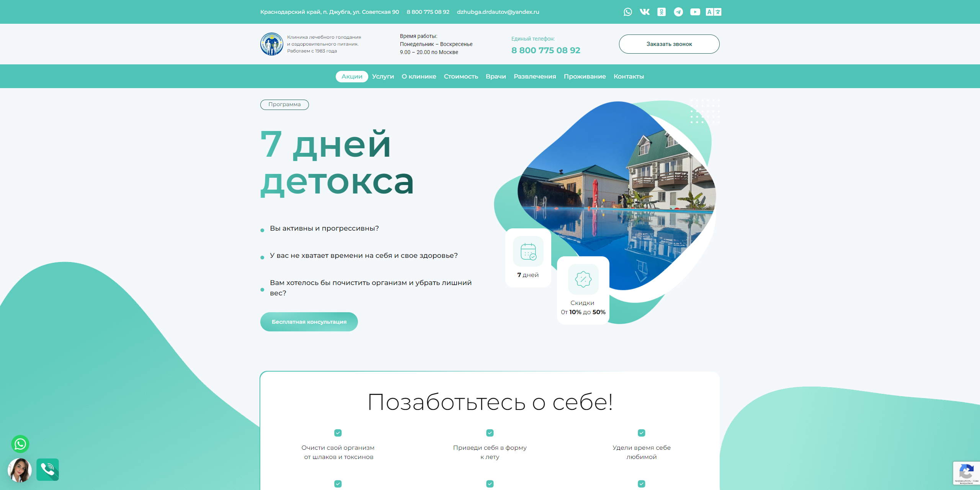This screenshot has width=980, height=490.
Task: Open the Врачи menu item
Action: click(496, 77)
